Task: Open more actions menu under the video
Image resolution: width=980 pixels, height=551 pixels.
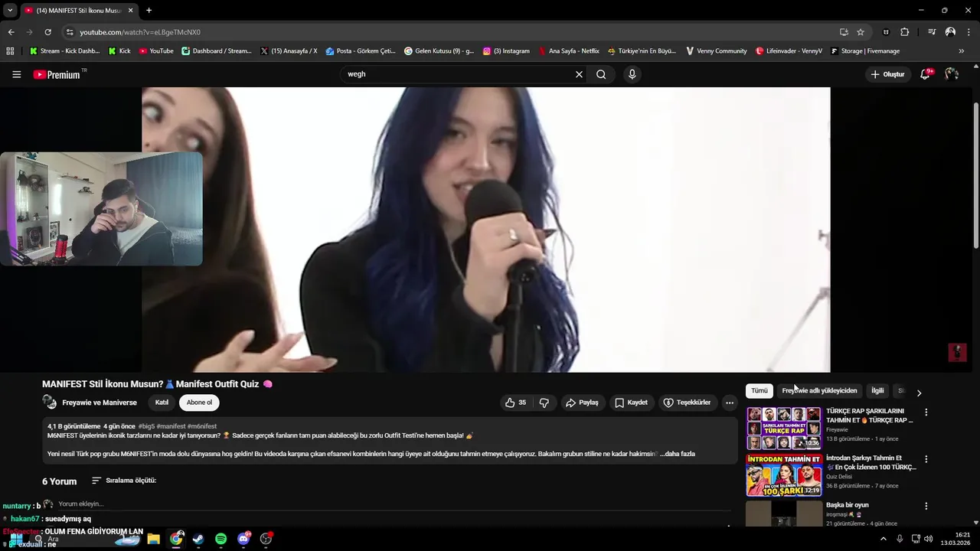Action: (730, 403)
